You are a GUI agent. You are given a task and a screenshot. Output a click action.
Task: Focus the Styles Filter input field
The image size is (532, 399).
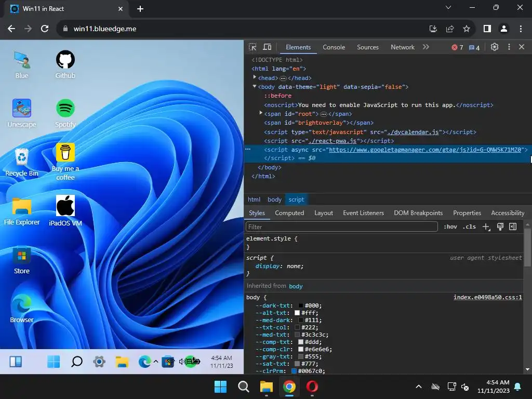[342, 227]
